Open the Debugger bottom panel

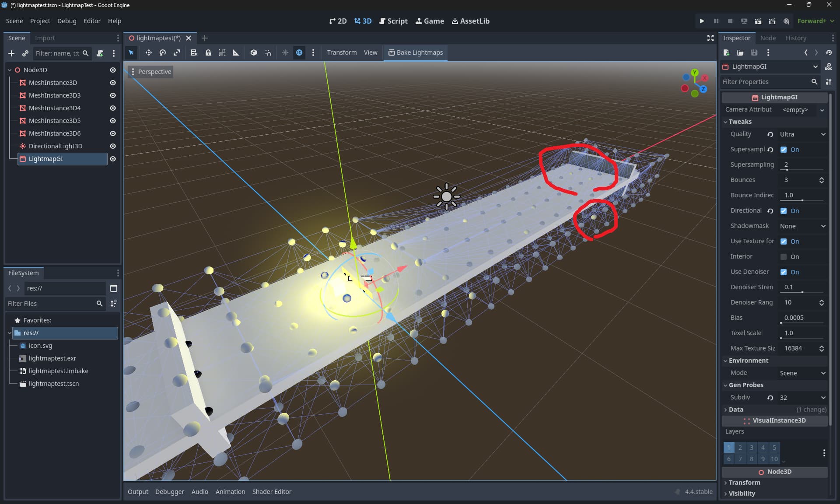169,492
